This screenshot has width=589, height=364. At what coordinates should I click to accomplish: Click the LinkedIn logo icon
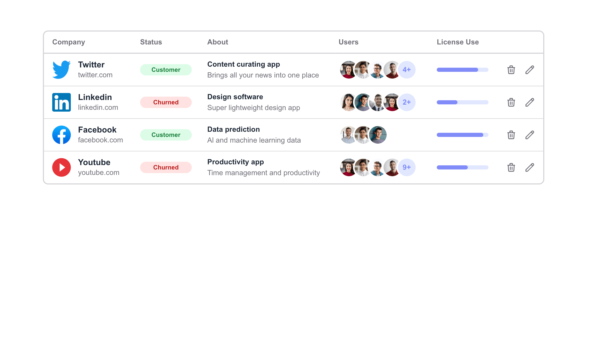61,102
